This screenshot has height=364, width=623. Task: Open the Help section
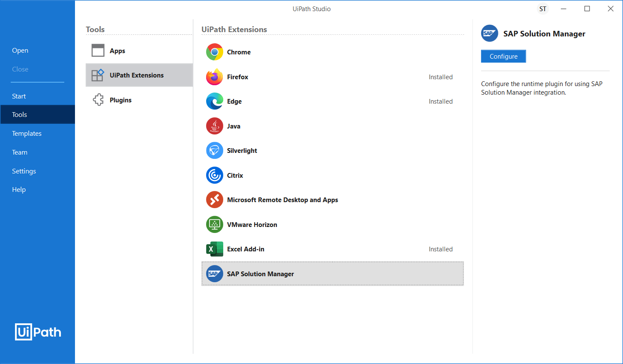[x=19, y=190]
